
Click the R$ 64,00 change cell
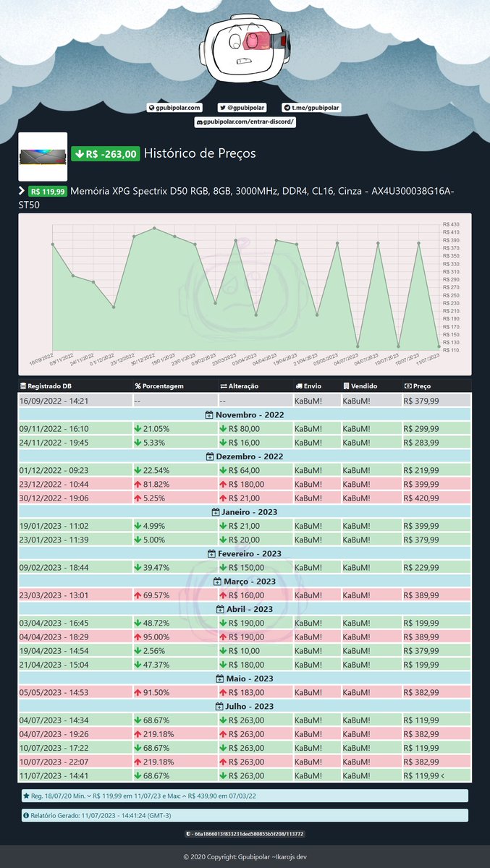pyautogui.click(x=255, y=470)
